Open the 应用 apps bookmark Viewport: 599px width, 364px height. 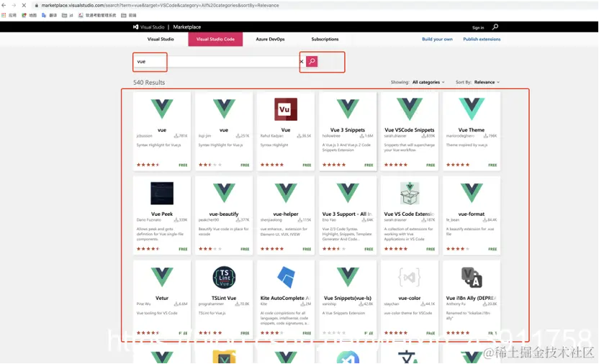pos(9,15)
